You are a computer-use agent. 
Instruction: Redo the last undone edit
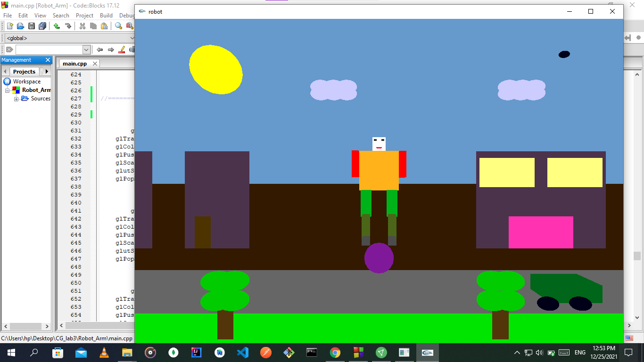pyautogui.click(x=68, y=26)
